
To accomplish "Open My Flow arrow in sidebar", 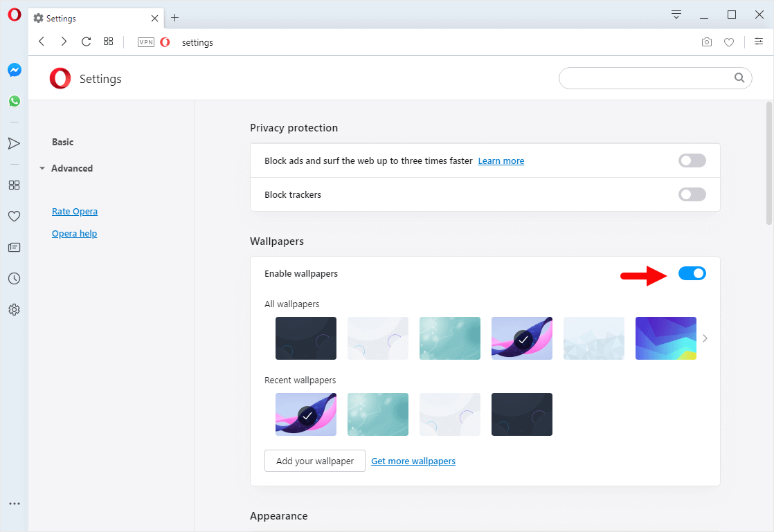I will click(14, 143).
